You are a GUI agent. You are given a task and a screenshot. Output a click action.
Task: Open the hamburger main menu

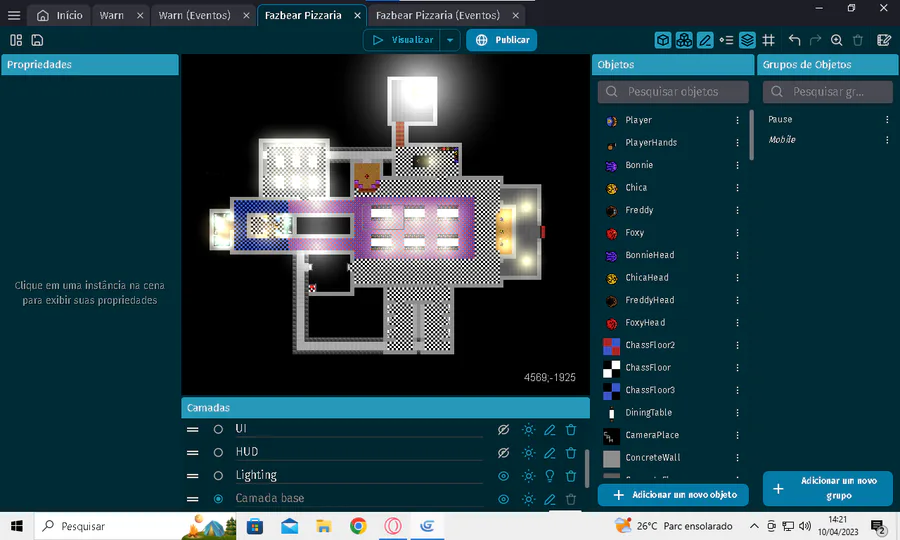pyautogui.click(x=14, y=15)
